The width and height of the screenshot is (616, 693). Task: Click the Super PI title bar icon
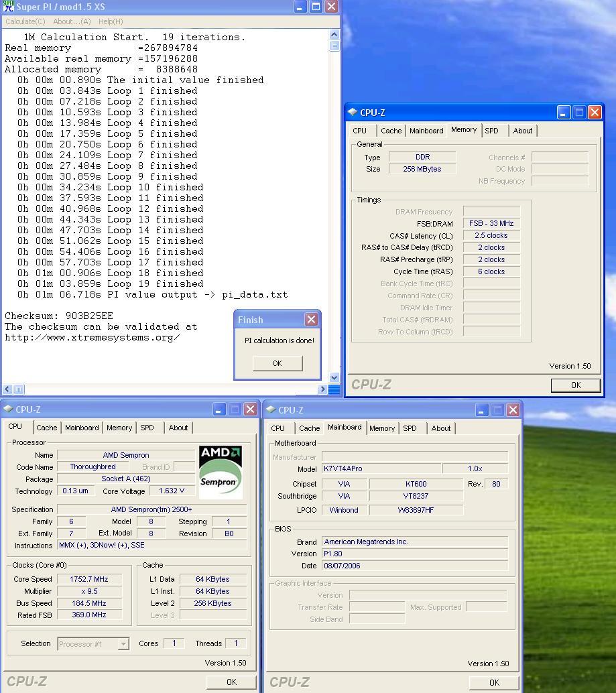[x=9, y=7]
